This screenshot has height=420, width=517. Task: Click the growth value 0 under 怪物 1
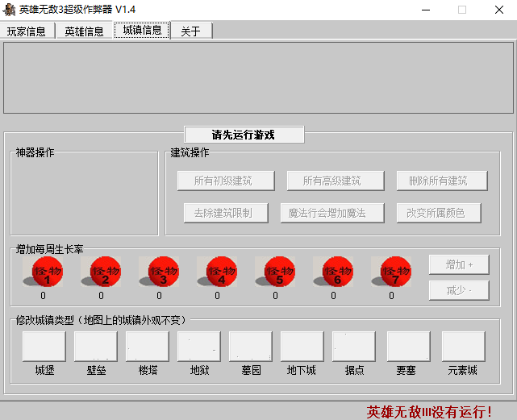44,295
